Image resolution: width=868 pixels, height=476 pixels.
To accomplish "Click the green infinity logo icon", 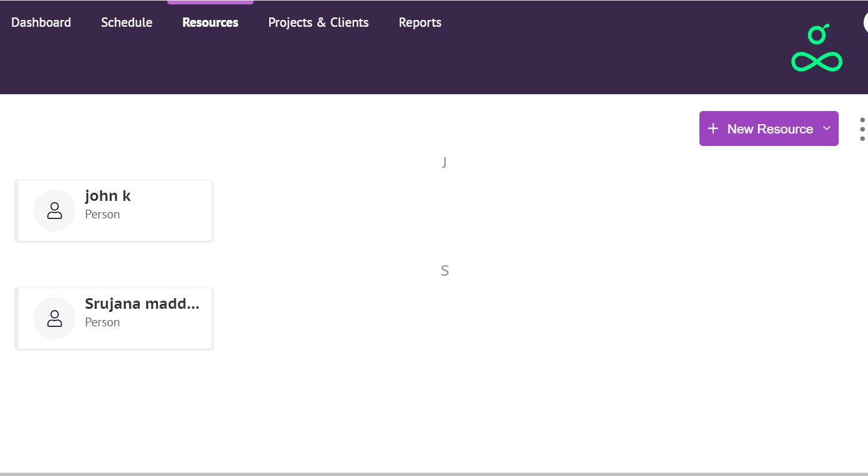I will coord(817,48).
